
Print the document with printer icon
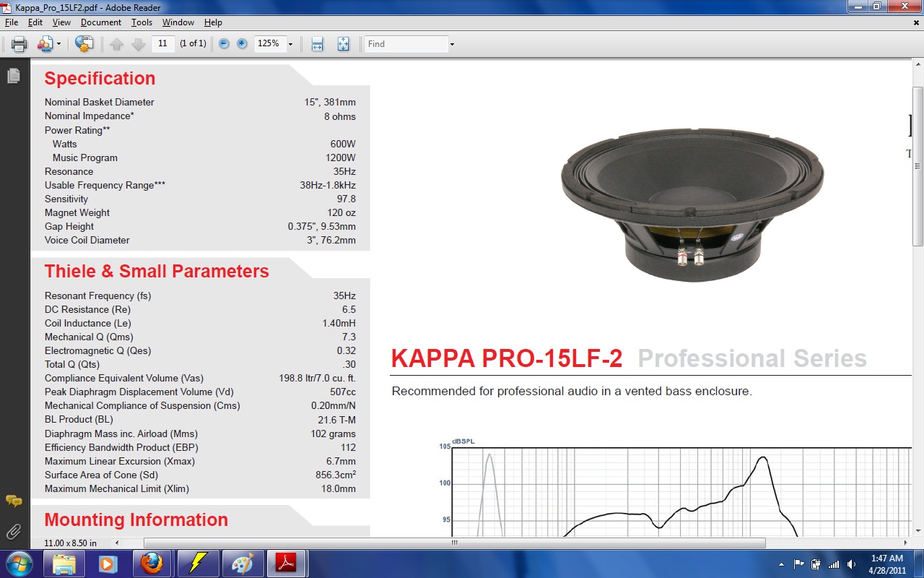[x=19, y=44]
